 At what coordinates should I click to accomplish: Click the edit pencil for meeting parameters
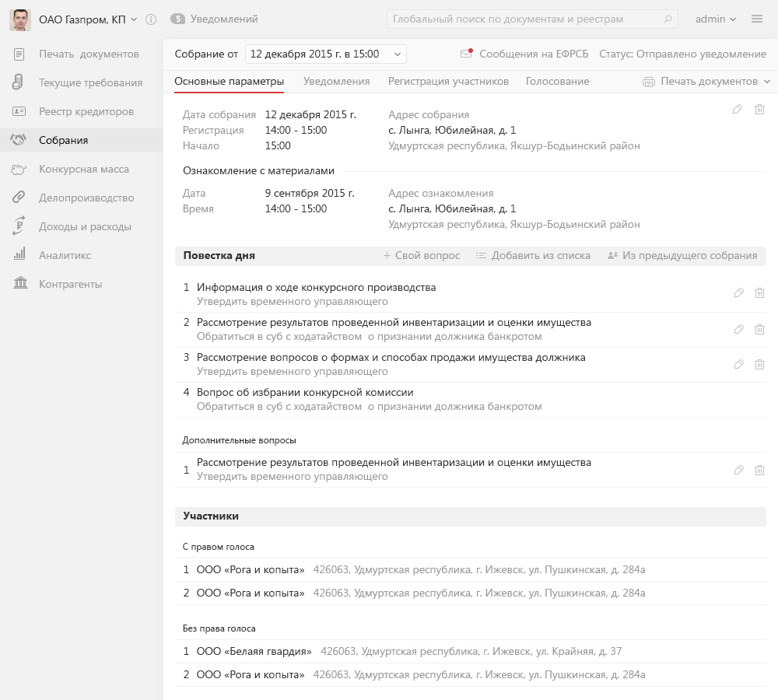click(x=738, y=110)
